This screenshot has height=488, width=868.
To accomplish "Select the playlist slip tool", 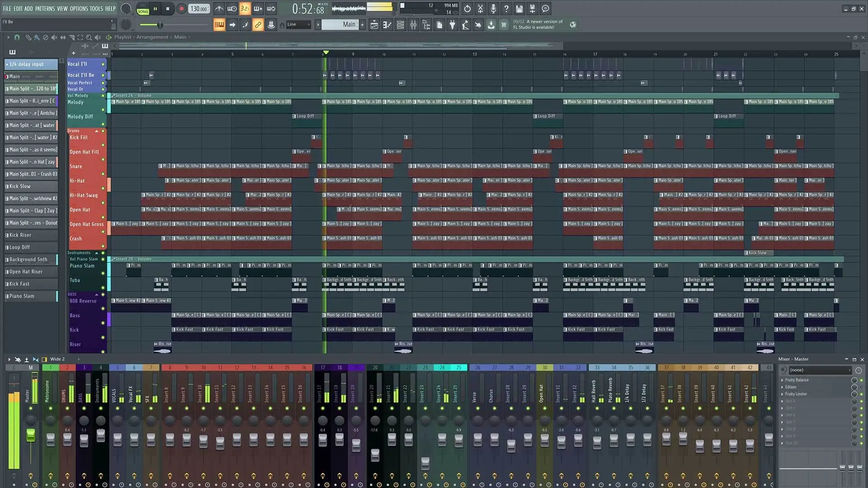I will (x=63, y=38).
